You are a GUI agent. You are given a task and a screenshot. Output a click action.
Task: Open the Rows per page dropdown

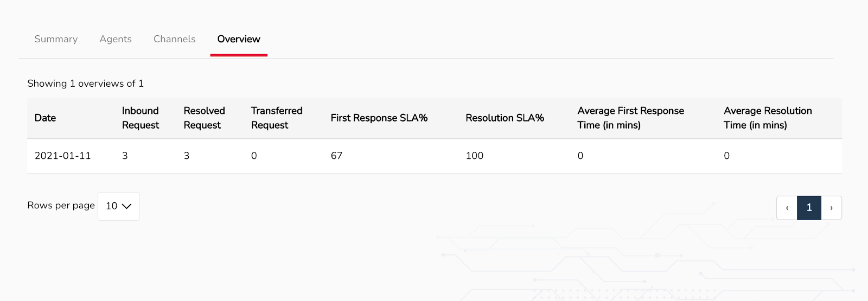(118, 206)
